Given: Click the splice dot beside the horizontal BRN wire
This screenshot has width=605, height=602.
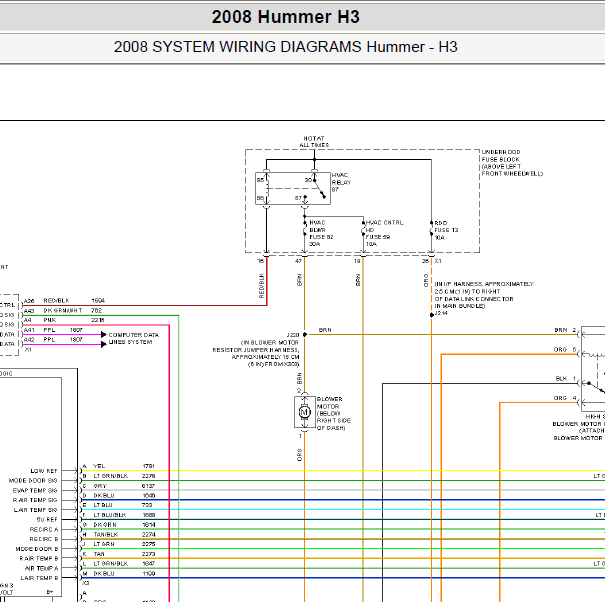Looking at the screenshot, I should click(x=305, y=335).
